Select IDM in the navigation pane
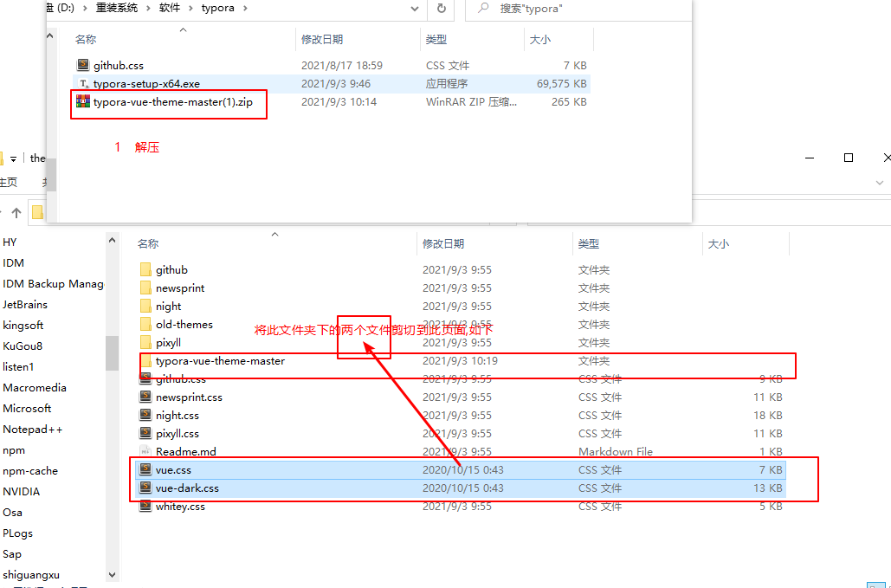 coord(13,263)
